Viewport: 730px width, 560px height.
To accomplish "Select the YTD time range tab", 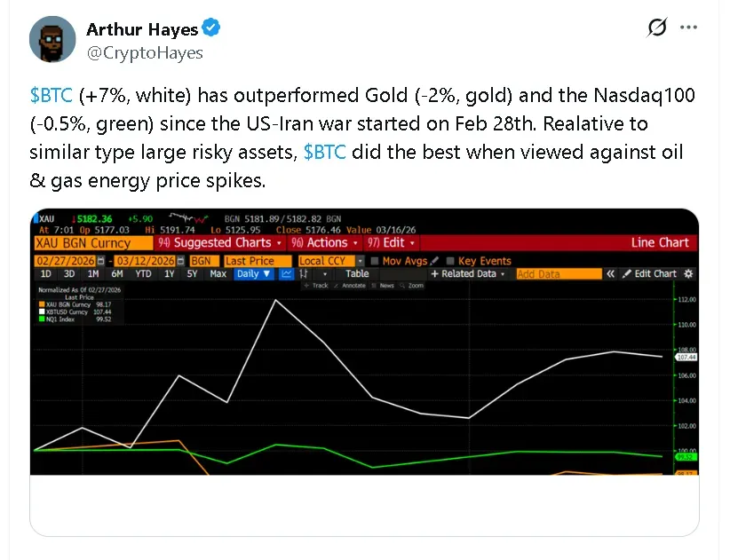I will 142,274.
